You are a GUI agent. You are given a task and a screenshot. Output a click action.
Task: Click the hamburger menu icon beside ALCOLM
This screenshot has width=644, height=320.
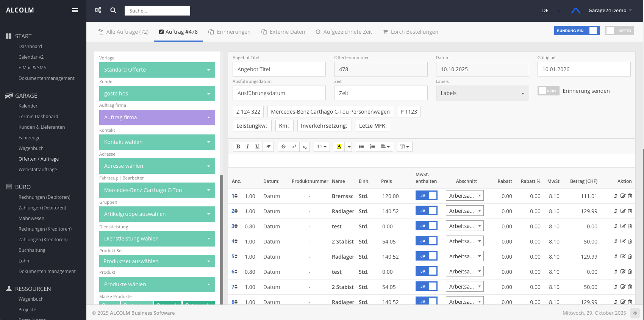point(75,10)
